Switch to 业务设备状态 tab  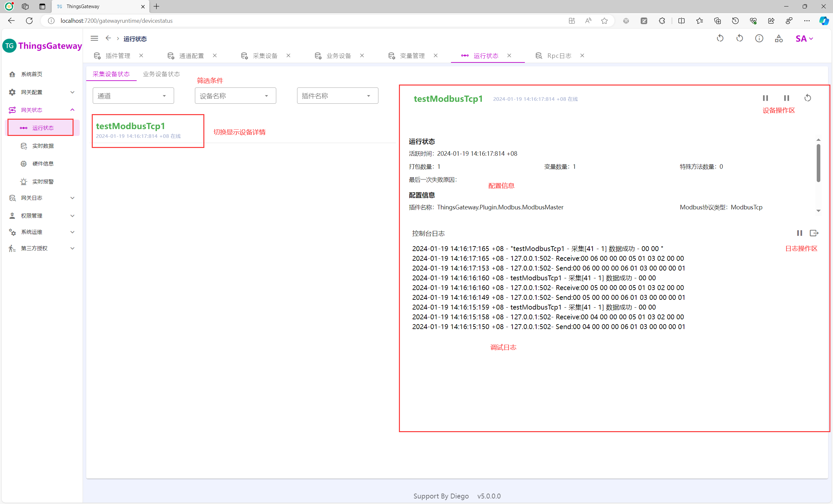point(161,74)
